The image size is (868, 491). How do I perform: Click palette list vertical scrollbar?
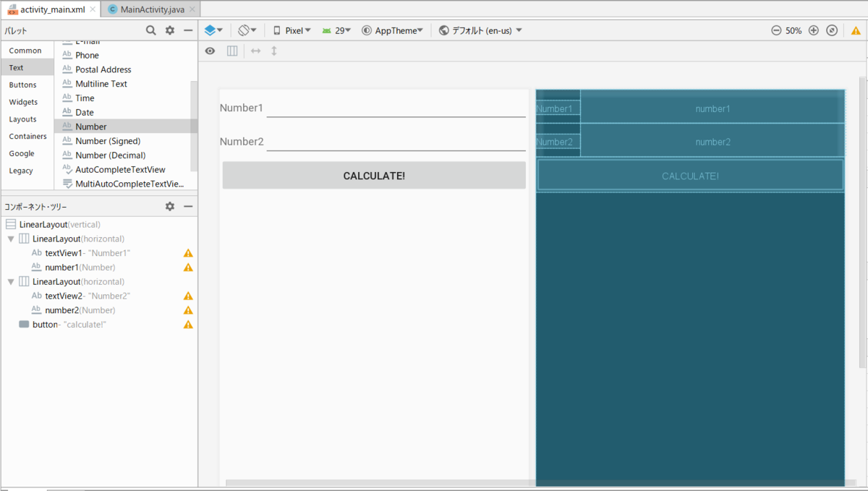[x=194, y=127]
